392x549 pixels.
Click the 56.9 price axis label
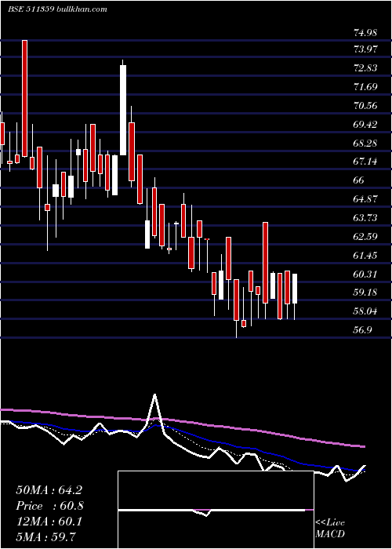tap(362, 330)
